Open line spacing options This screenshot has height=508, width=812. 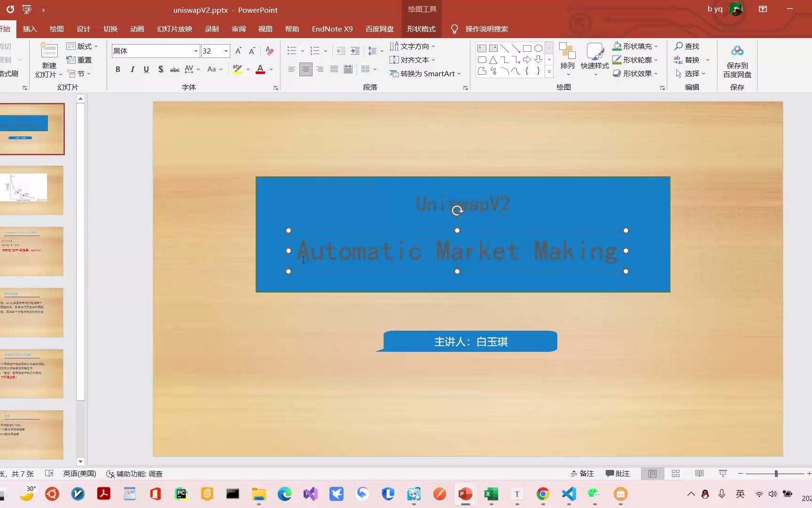(x=375, y=51)
